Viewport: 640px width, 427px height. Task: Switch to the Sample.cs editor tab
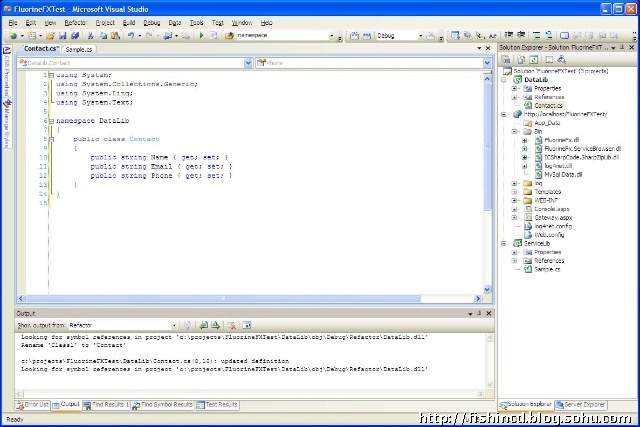79,49
